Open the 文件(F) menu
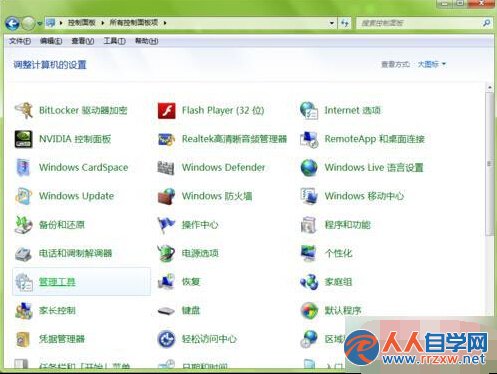This screenshot has width=497, height=374. point(20,41)
